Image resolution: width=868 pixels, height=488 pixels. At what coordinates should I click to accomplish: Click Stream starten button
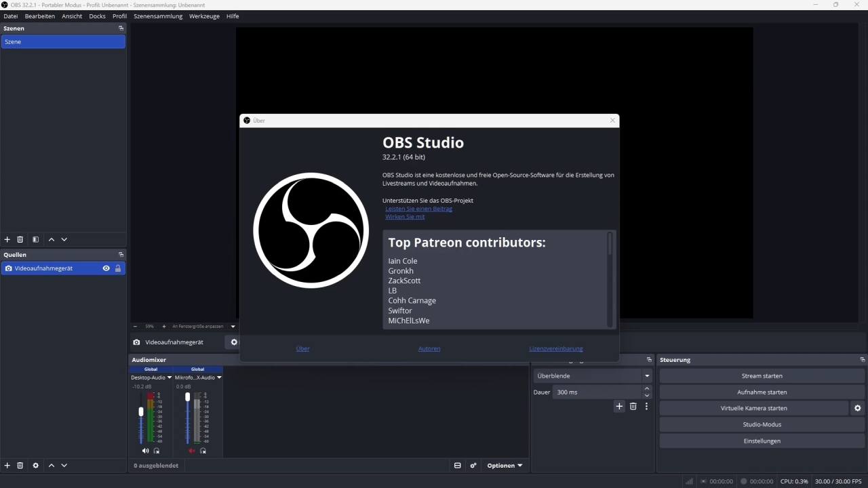click(762, 375)
